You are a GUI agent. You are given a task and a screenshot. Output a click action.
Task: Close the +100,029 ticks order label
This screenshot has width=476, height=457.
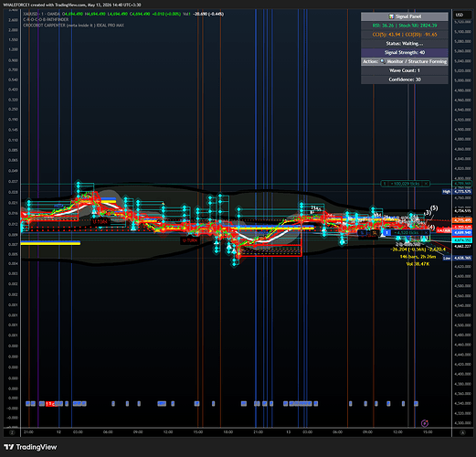[x=426, y=184]
